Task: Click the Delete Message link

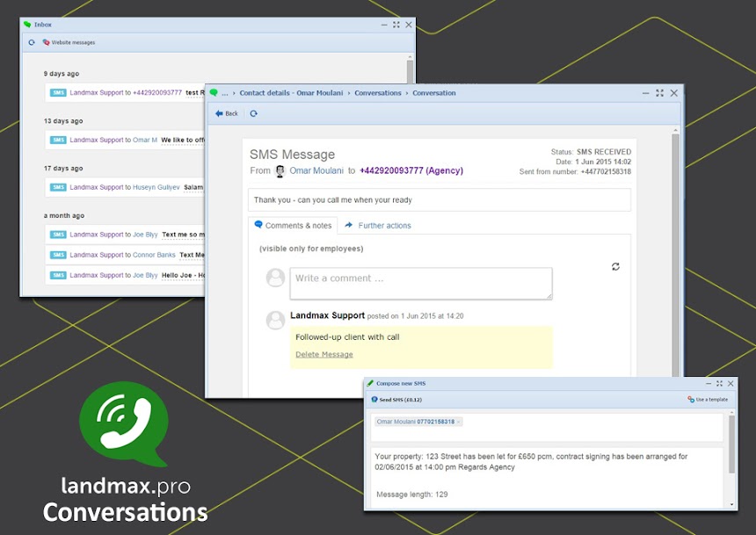Action: (x=324, y=354)
